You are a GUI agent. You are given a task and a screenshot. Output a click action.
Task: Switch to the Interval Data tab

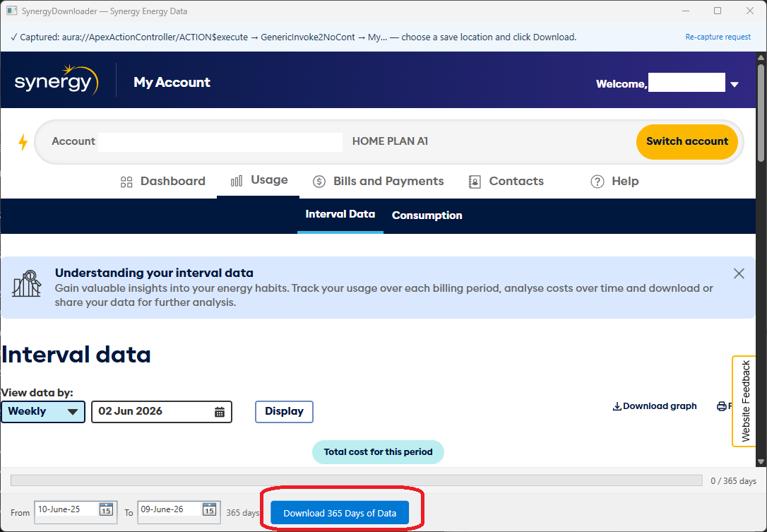tap(340, 214)
